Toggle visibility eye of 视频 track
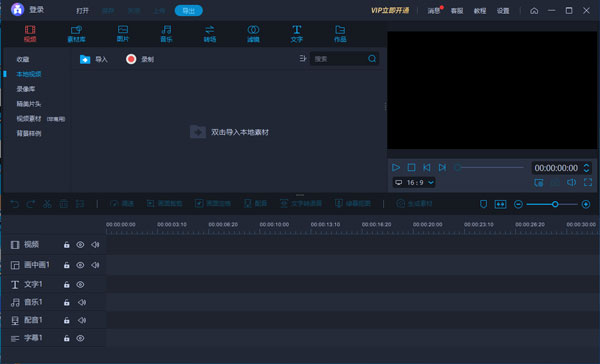This screenshot has height=364, width=600. [x=80, y=245]
